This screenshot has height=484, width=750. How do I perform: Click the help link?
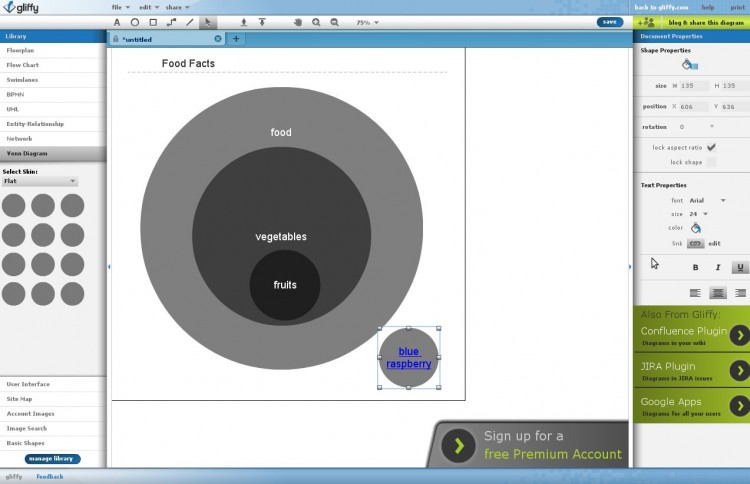pyautogui.click(x=708, y=7)
